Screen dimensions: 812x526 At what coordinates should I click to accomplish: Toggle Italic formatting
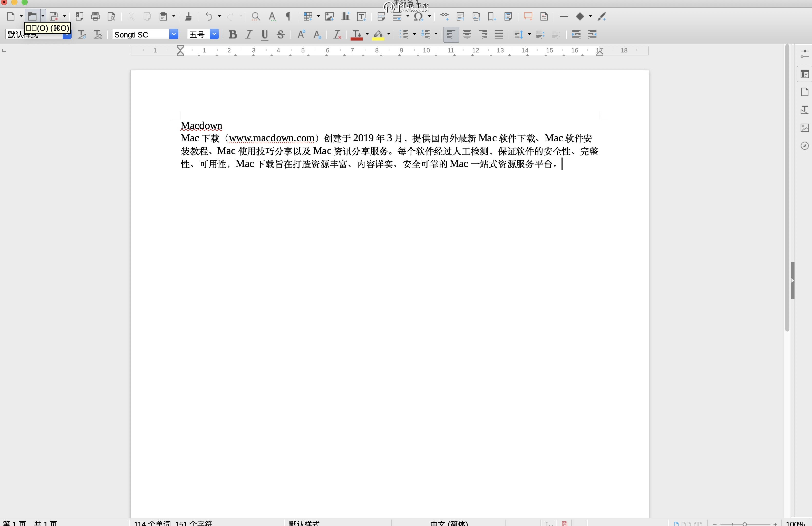[x=249, y=34]
